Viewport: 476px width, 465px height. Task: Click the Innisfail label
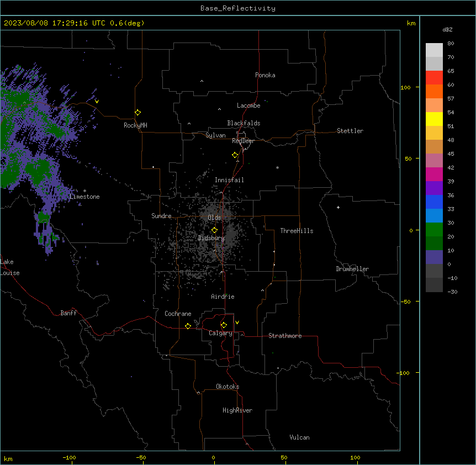229,180
